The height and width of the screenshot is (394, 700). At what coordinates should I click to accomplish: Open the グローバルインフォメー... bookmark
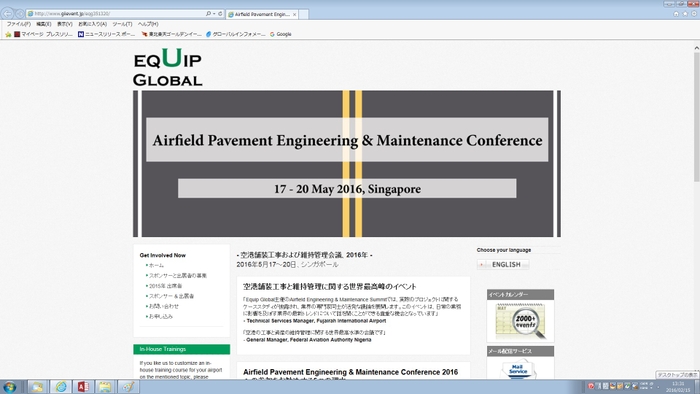[235, 34]
